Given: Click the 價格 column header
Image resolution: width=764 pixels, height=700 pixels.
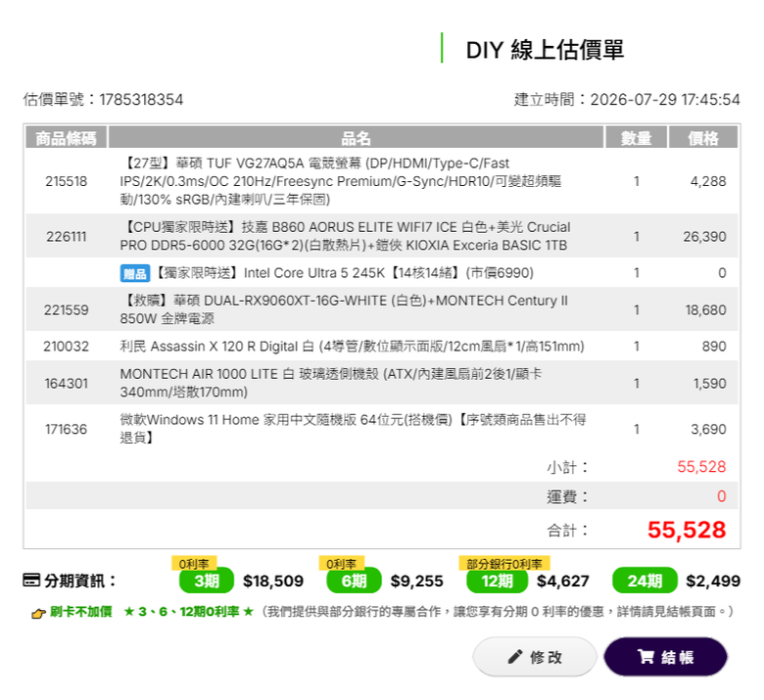Looking at the screenshot, I should tap(703, 138).
